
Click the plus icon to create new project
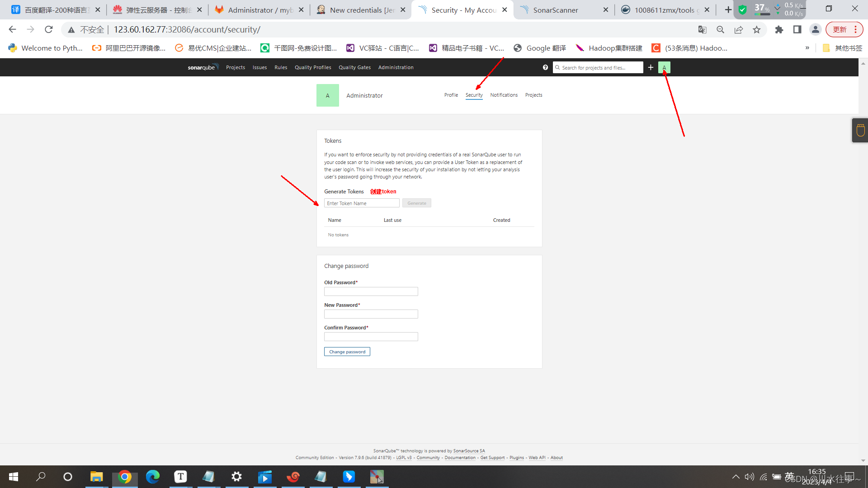pos(651,67)
